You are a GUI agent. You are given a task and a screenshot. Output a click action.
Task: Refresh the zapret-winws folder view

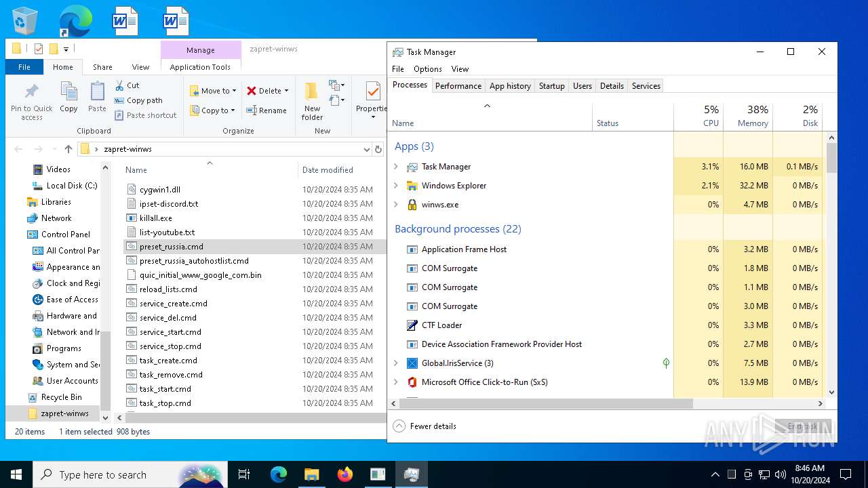tap(378, 149)
